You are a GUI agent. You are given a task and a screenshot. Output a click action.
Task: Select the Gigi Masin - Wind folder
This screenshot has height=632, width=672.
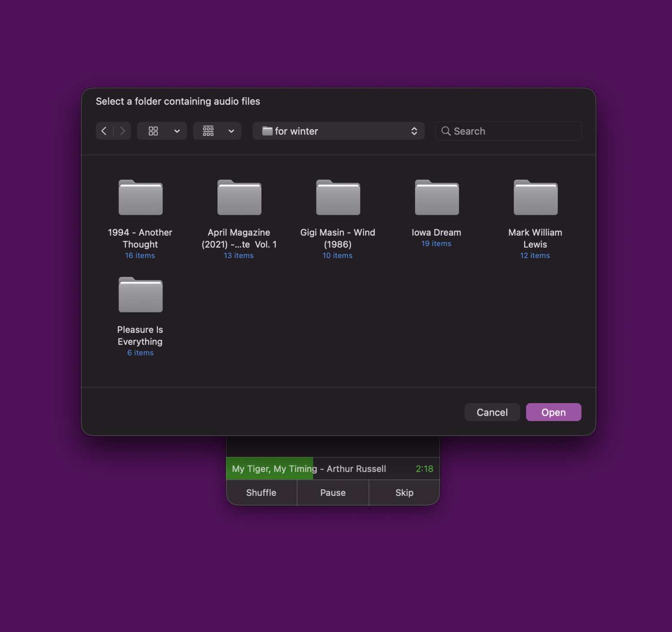tap(338, 198)
